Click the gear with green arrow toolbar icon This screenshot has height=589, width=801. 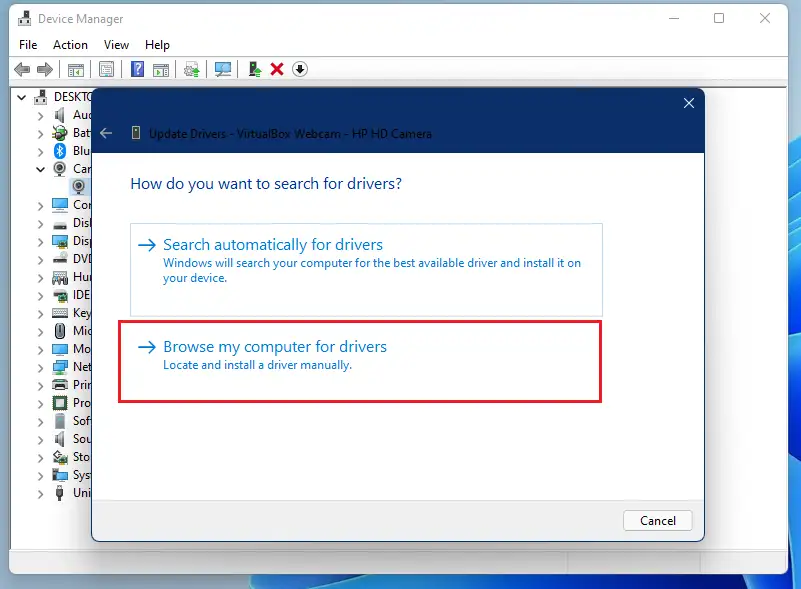(192, 69)
